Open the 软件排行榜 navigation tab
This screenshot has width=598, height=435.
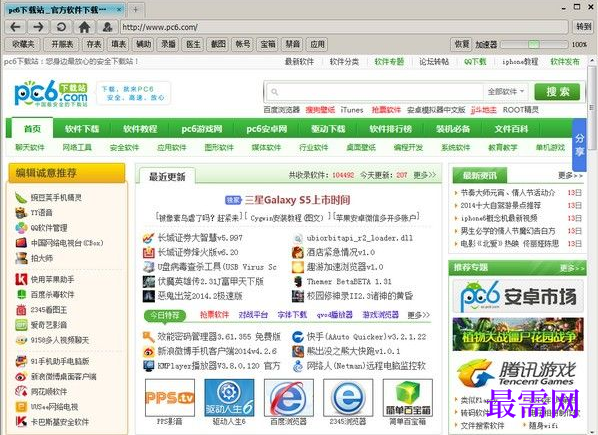(x=390, y=129)
